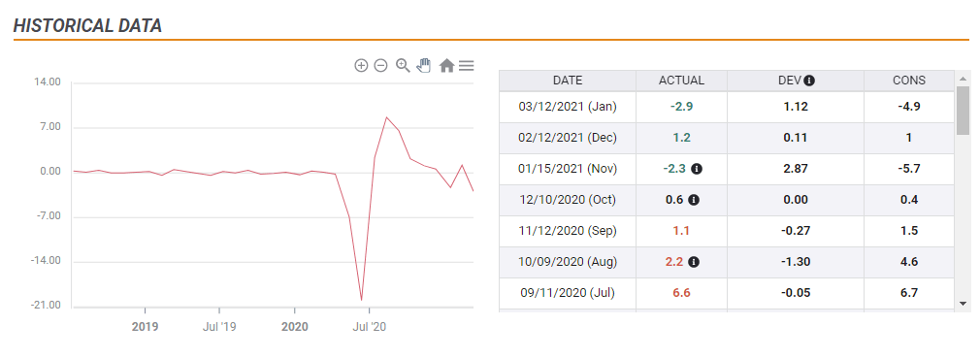Select the magnifier selection zoom tool
Image resolution: width=980 pixels, height=358 pixels.
click(x=403, y=66)
